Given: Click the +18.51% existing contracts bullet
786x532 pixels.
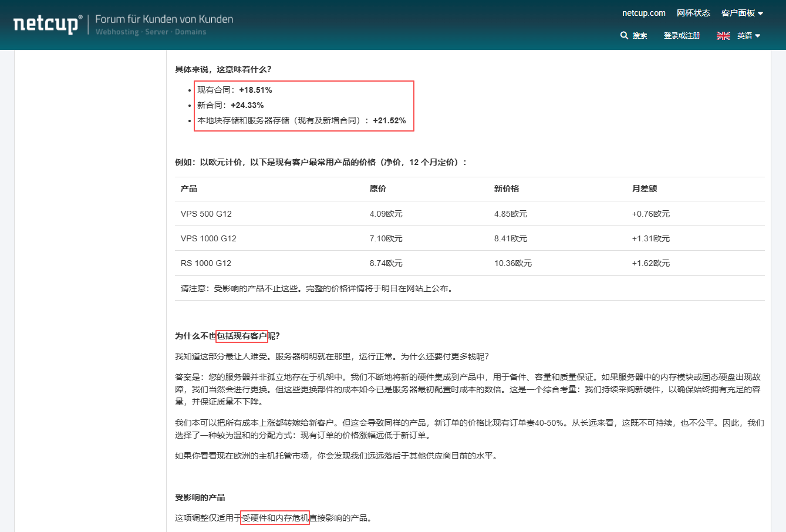Looking at the screenshot, I should (235, 90).
